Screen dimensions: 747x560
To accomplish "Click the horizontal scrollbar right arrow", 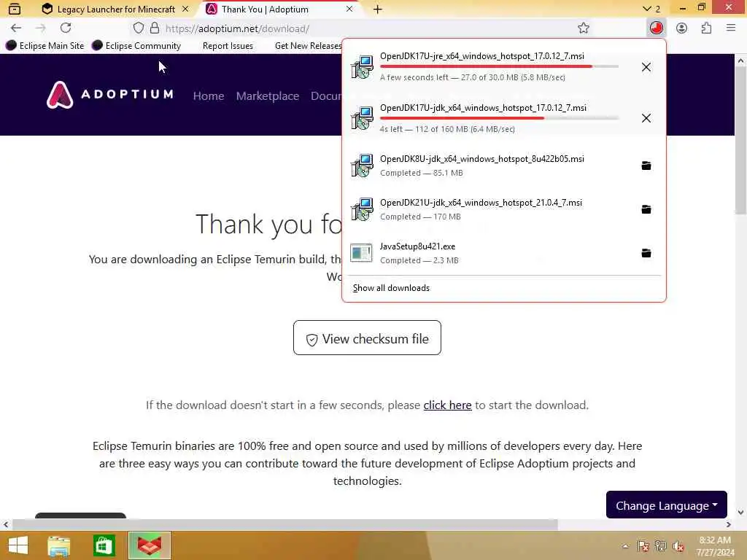I will (x=729, y=524).
